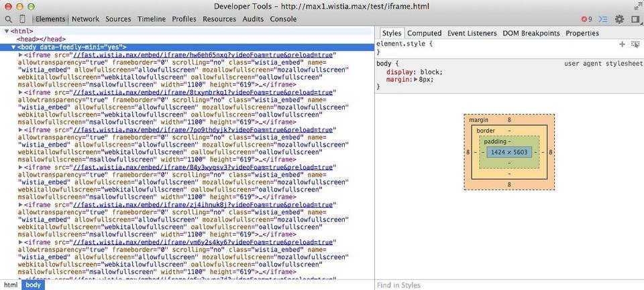Click the red error count indicator
Image resolution: width=644 pixels, height=290 pixels.
tap(586, 19)
